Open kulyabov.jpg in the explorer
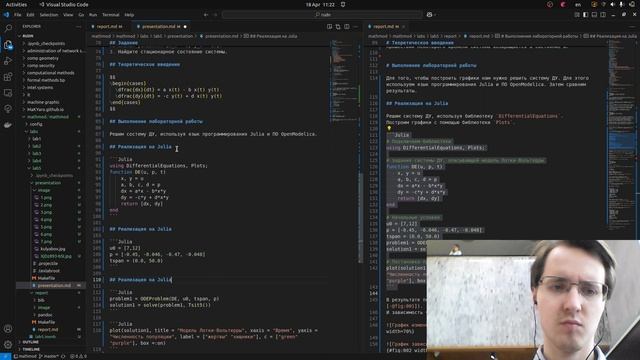The height and width of the screenshot is (360, 640). tap(53, 249)
